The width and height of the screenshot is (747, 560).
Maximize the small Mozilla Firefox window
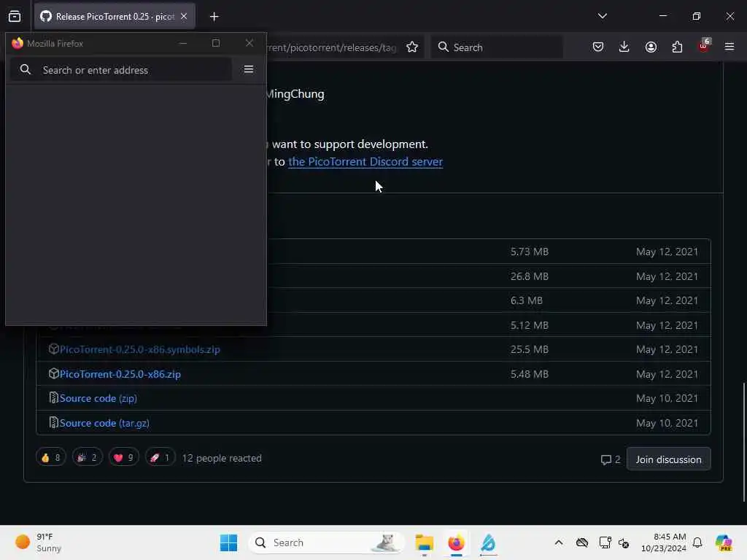216,43
